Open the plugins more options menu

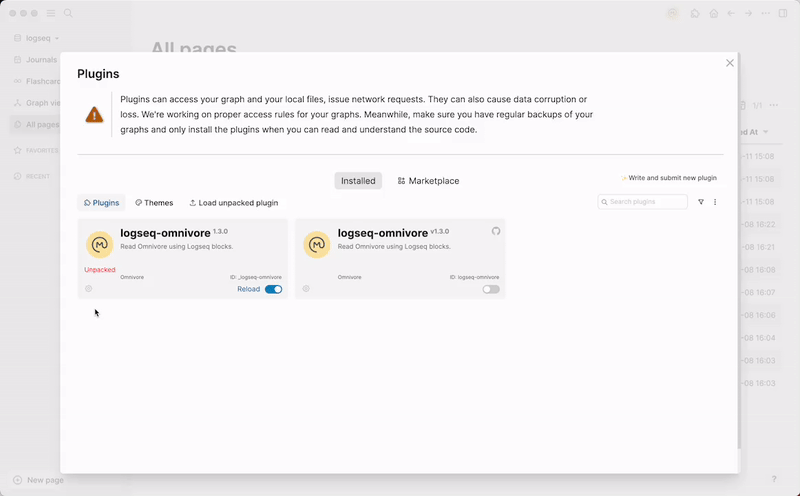715,202
